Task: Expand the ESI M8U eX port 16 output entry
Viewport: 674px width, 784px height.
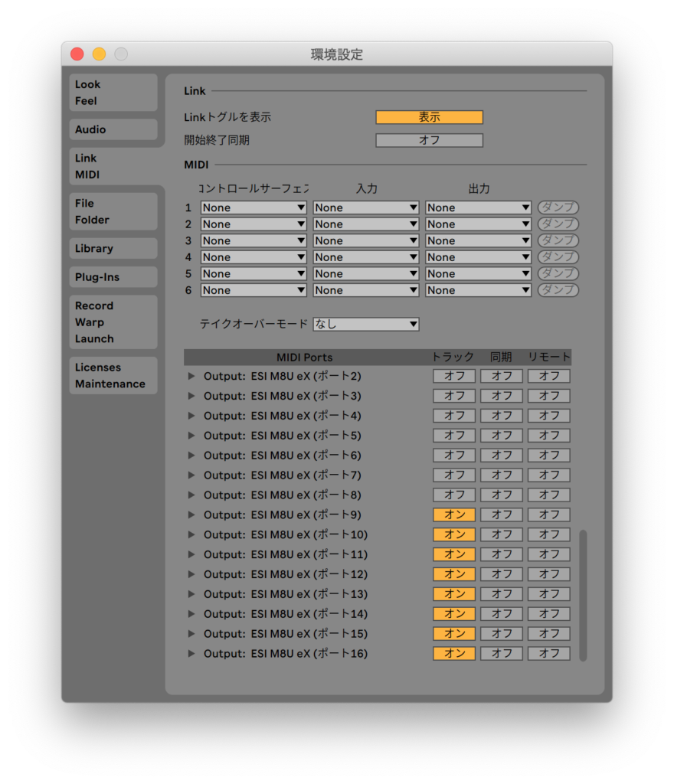Action: 191,654
